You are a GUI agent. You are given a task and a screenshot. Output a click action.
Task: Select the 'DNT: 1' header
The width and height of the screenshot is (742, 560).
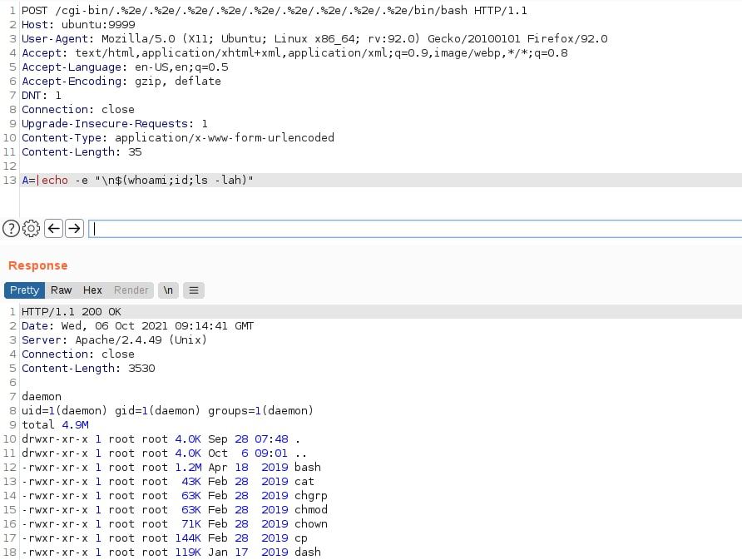(x=42, y=96)
